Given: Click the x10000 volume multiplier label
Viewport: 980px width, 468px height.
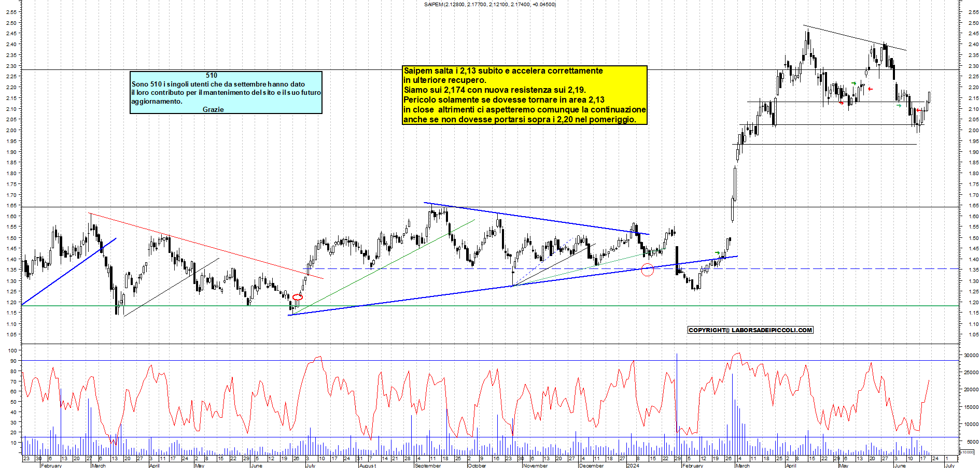Looking at the screenshot, I should click(967, 452).
